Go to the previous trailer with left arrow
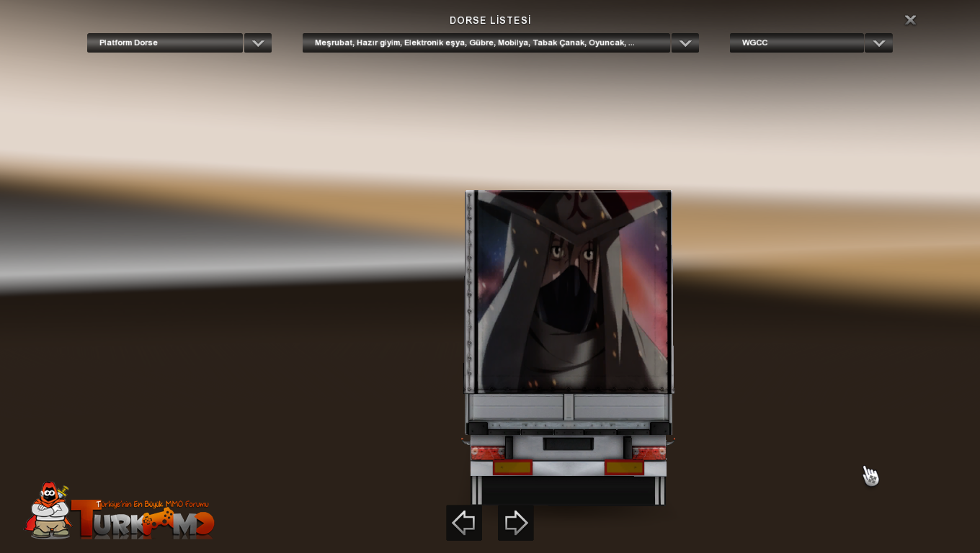This screenshot has height=553, width=980. [x=464, y=523]
